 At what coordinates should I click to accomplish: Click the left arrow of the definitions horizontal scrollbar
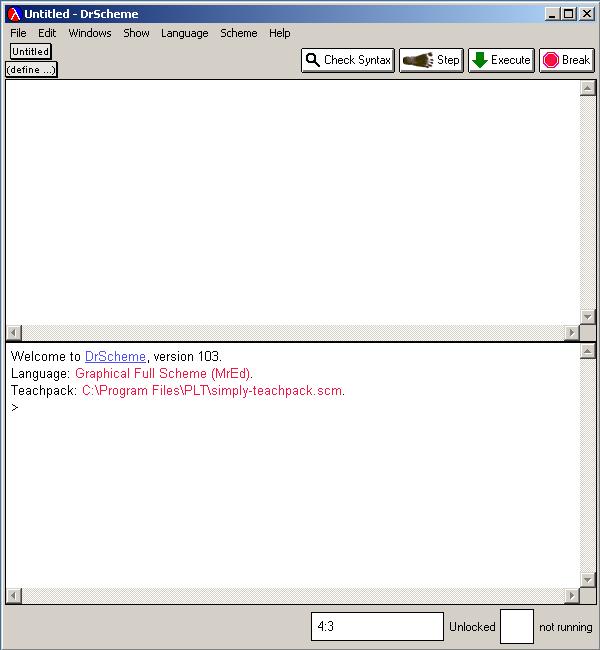click(14, 332)
